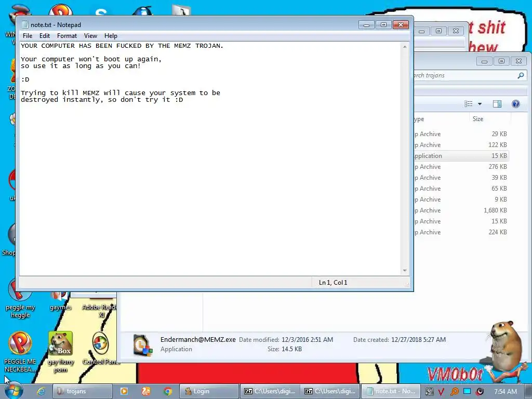Open the 'gaymes' desktop icon
Viewport: 532px width, 399px height.
(x=60, y=301)
